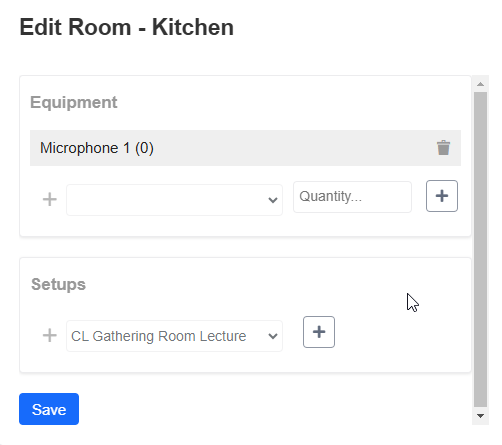Add setup using the boxed plus button
This screenshot has width=502, height=445.
(x=319, y=332)
